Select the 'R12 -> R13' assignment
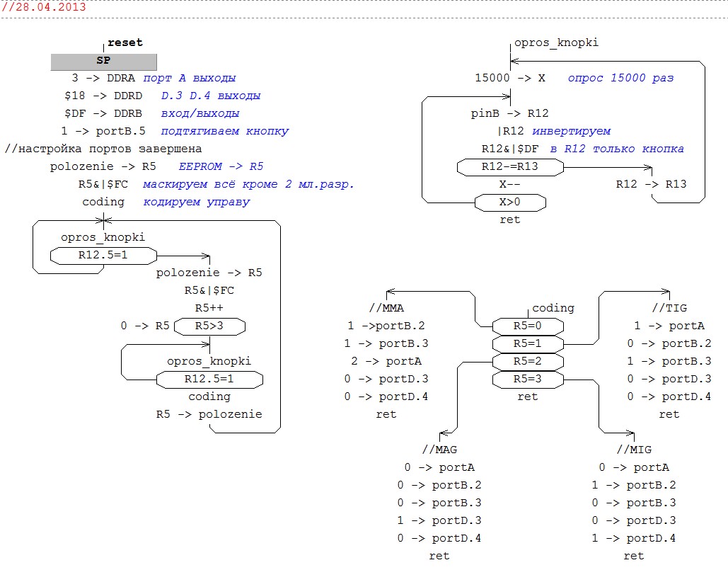Image resolution: width=728 pixels, height=582 pixels. [651, 184]
